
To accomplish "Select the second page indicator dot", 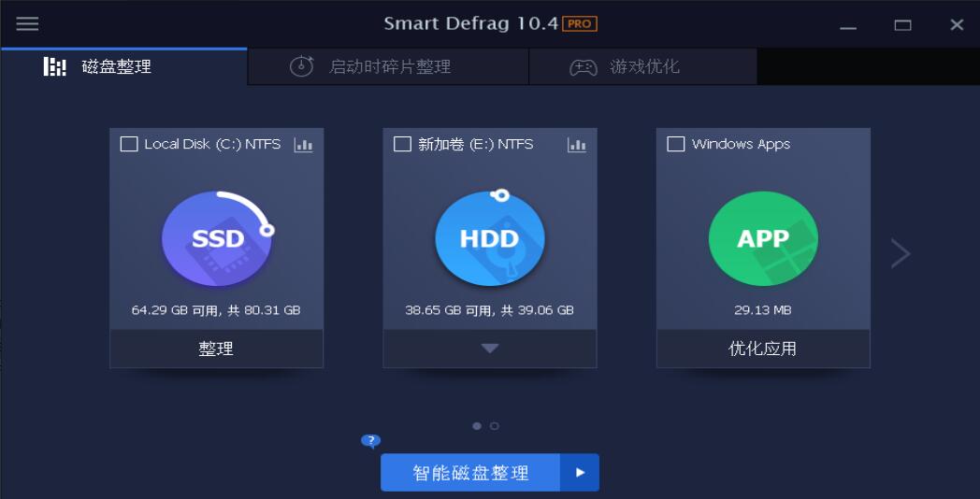I will click(x=495, y=426).
